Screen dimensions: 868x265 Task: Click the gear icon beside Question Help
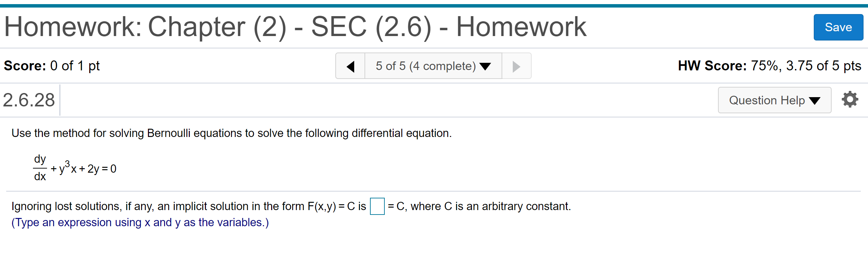[x=850, y=100]
